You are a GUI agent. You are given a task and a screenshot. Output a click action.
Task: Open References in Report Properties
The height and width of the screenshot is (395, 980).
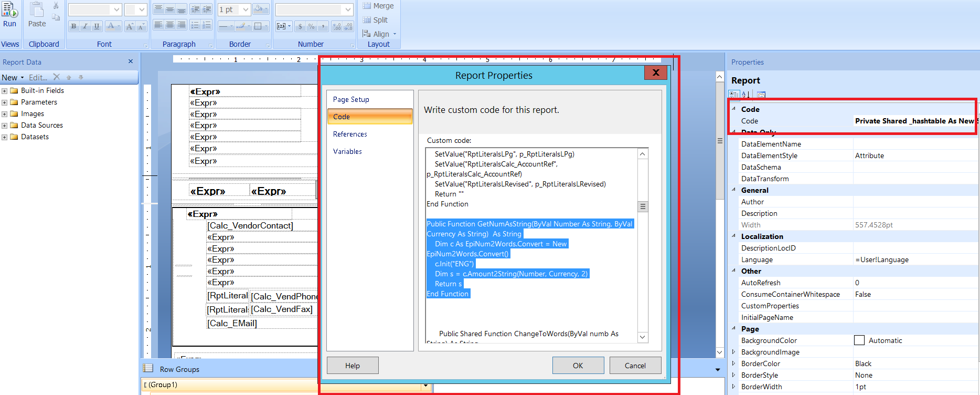click(370, 134)
